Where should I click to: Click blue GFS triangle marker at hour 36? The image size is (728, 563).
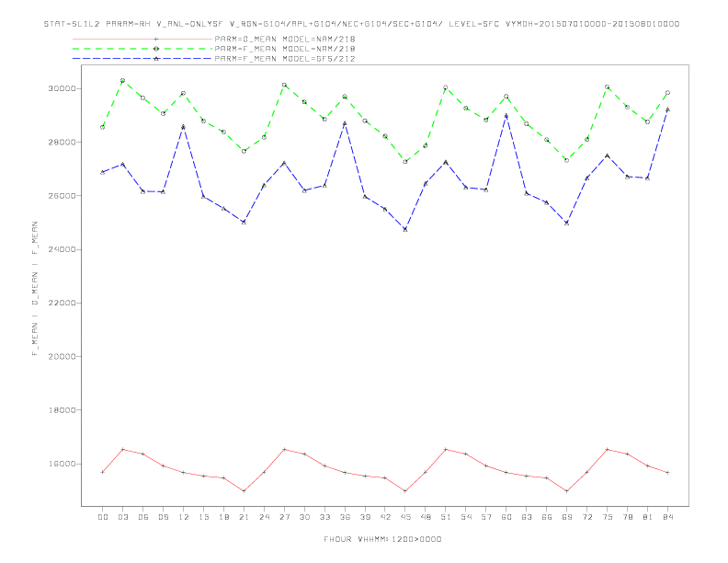tap(345, 123)
